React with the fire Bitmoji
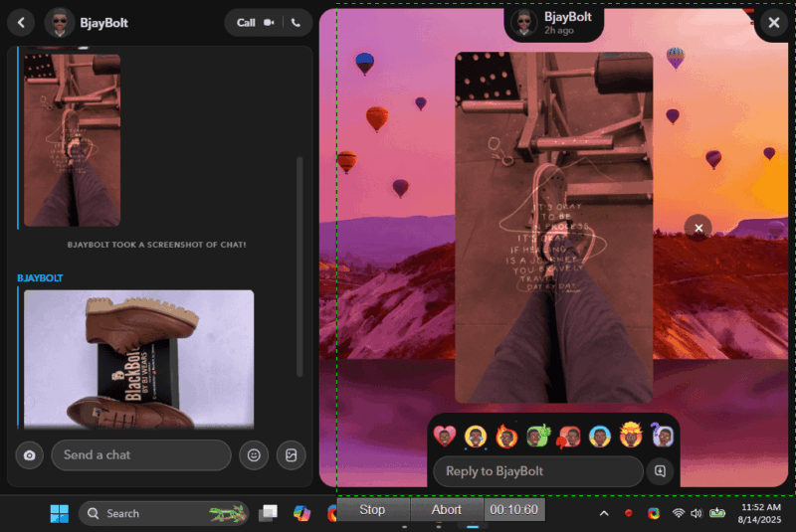Image resolution: width=796 pixels, height=532 pixels. click(x=506, y=437)
